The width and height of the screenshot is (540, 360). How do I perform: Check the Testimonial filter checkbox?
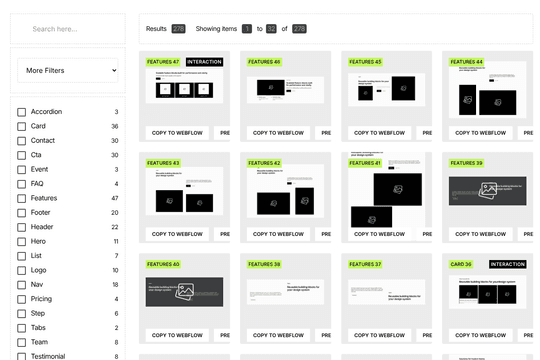[21, 357]
